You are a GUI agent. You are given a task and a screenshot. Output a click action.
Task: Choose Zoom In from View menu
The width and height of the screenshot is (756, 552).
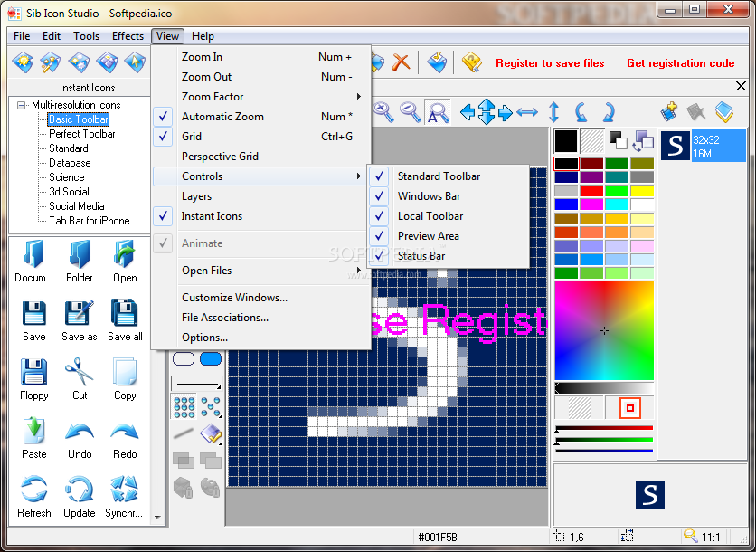coord(260,57)
